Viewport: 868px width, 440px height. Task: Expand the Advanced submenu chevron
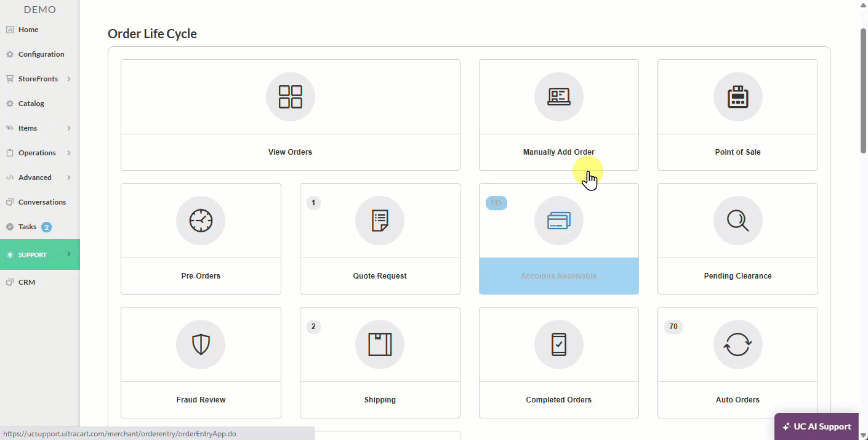pos(69,177)
